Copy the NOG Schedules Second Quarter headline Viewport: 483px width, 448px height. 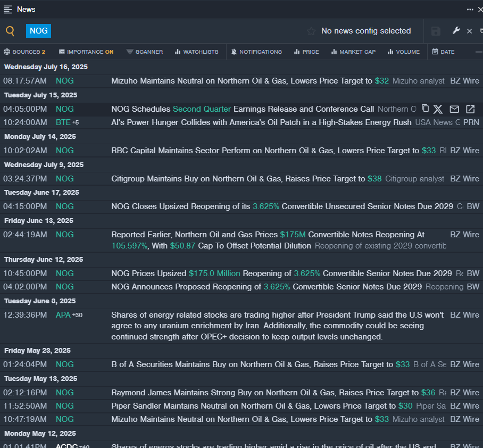point(425,109)
